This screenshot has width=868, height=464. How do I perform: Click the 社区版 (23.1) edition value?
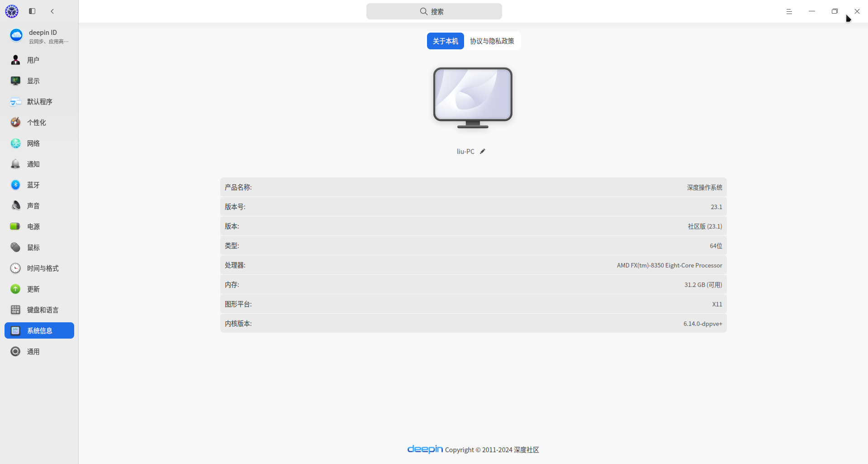click(705, 226)
